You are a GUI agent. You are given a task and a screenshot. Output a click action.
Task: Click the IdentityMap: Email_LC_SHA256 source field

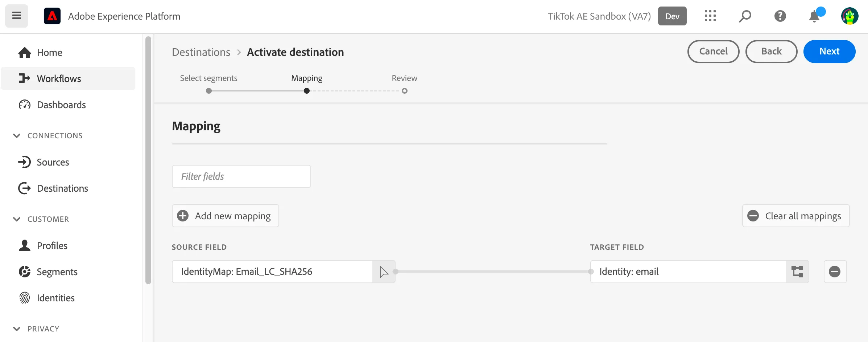[x=272, y=272]
